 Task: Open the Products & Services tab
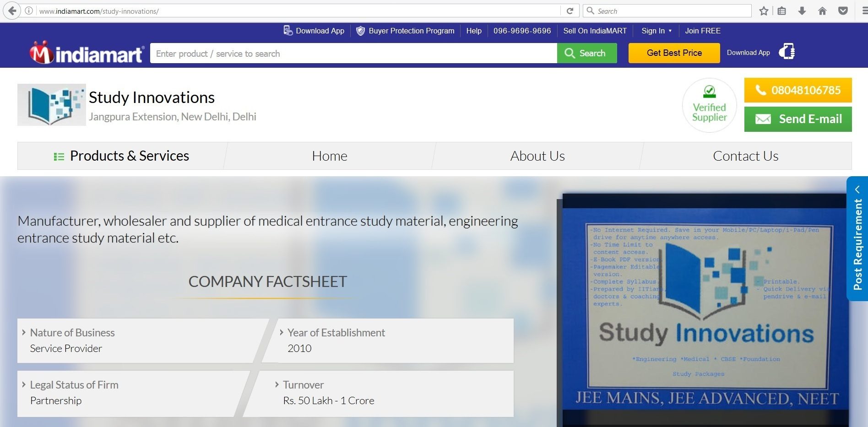122,156
